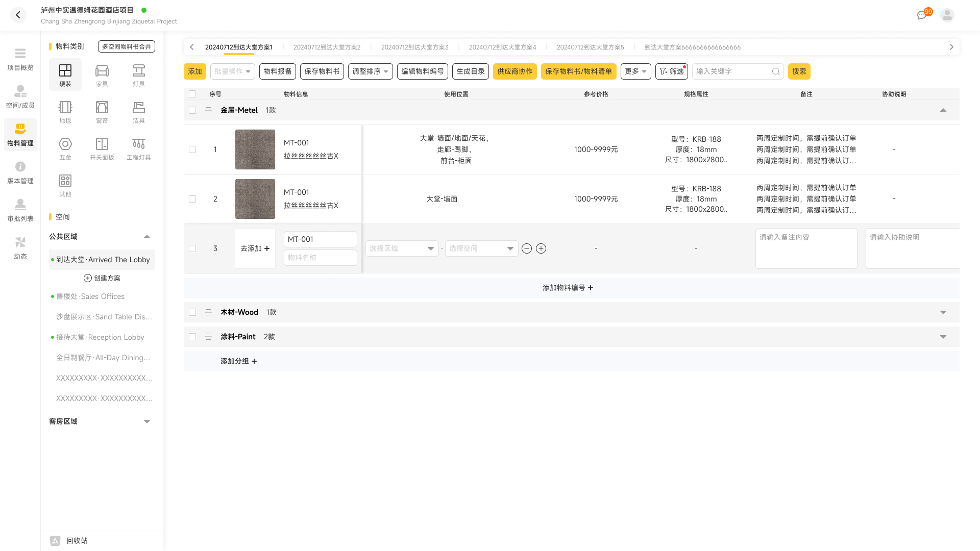The image size is (980, 551).
Task: Click minus icon to remove usage location
Action: [527, 248]
